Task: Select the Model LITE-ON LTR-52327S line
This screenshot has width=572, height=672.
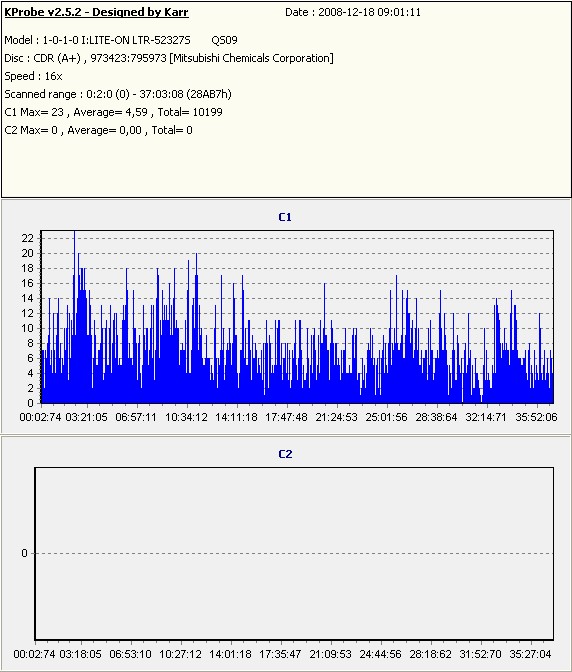Action: pyautogui.click(x=121, y=40)
